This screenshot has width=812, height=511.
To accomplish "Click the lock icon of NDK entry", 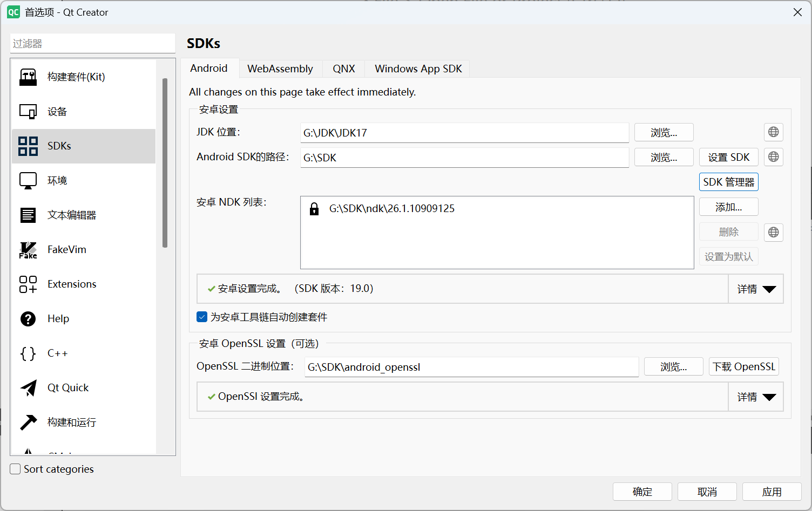I will [314, 209].
